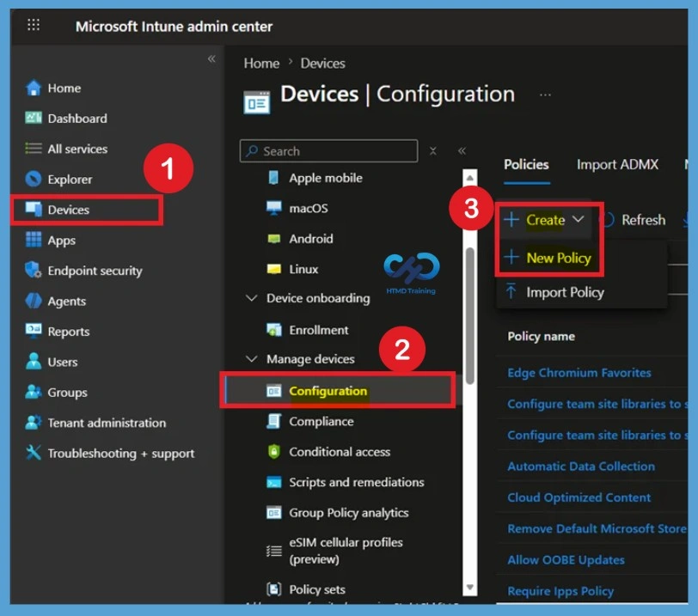Click the Reports icon in sidebar
This screenshot has height=616, width=698.
click(34, 331)
